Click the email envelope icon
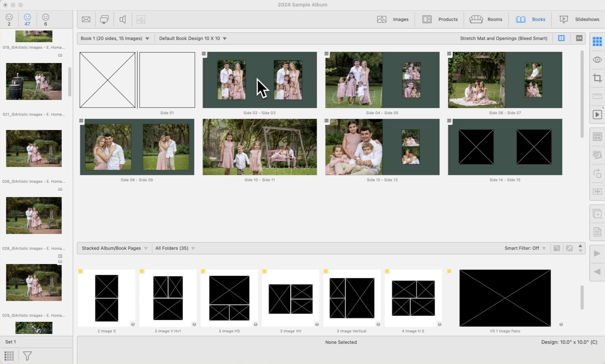The image size is (605, 364). tap(86, 19)
